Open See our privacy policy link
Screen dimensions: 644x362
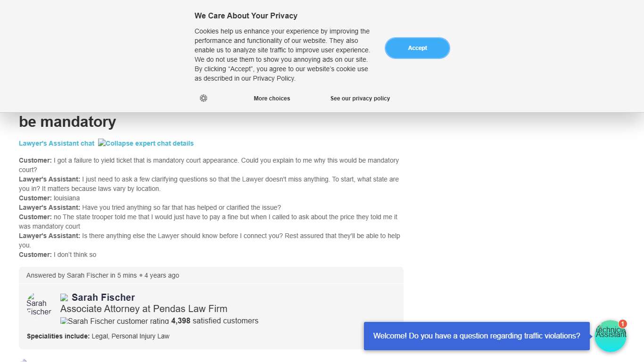pos(360,99)
